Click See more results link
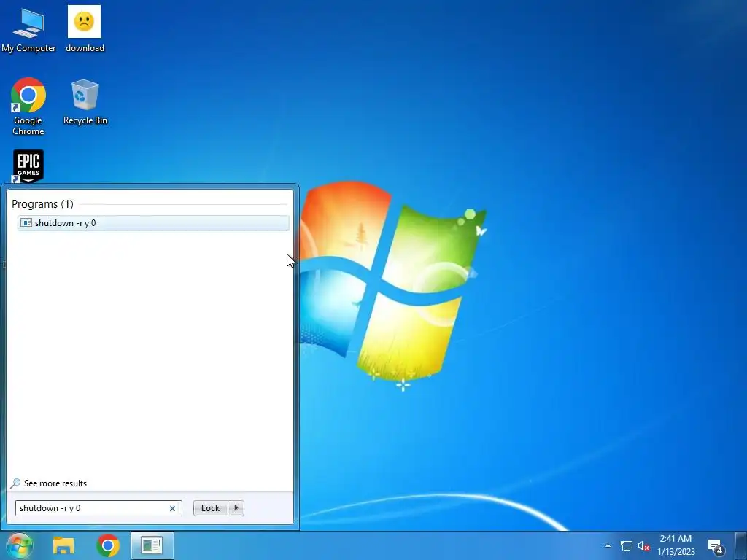Screen dimensions: 747x560 coord(55,483)
